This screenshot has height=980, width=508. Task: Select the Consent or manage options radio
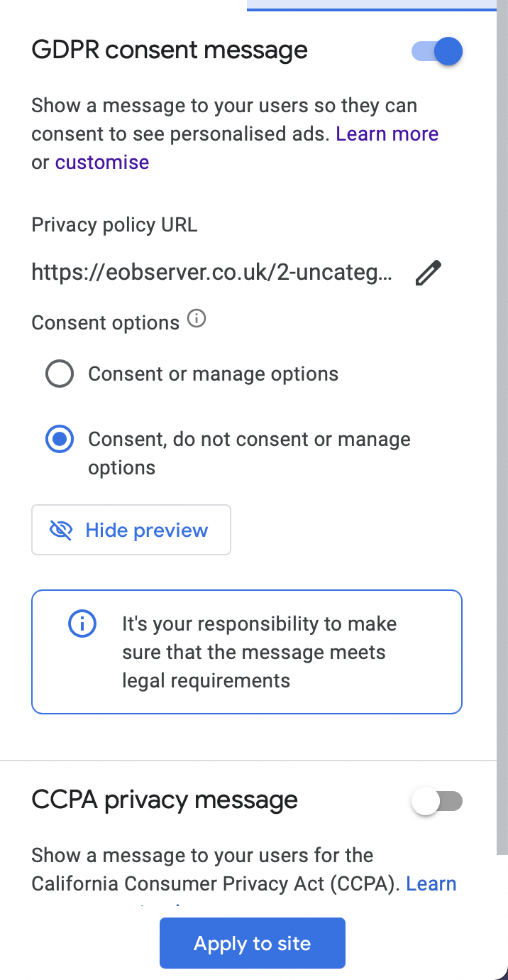[x=60, y=374]
